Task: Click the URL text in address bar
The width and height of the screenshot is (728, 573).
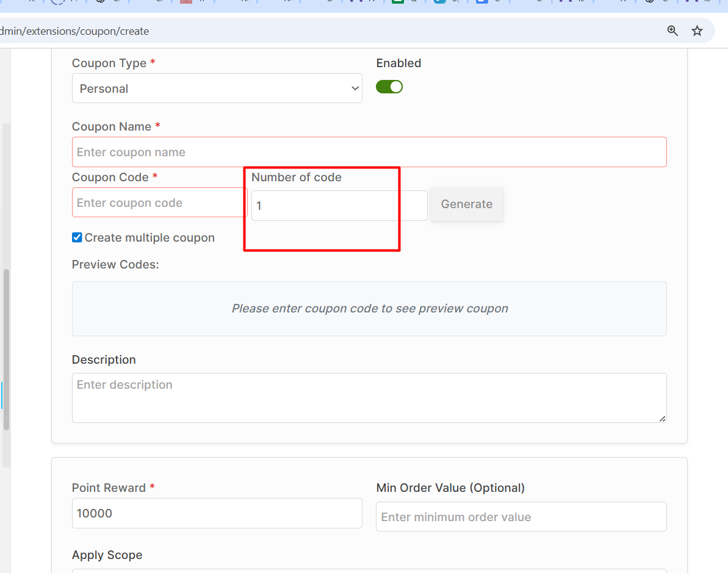Action: (x=74, y=31)
